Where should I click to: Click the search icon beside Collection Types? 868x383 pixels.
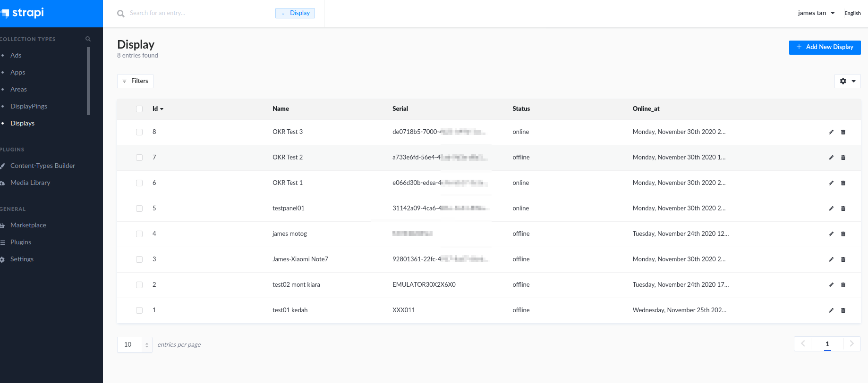pos(88,39)
